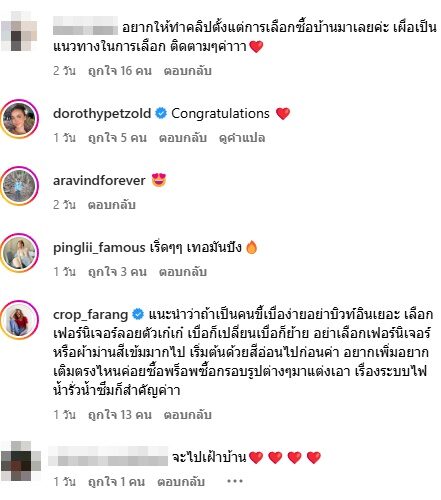The height and width of the screenshot is (500, 441).
Task: Show the 16 likes on the top comment
Action: [x=119, y=71]
